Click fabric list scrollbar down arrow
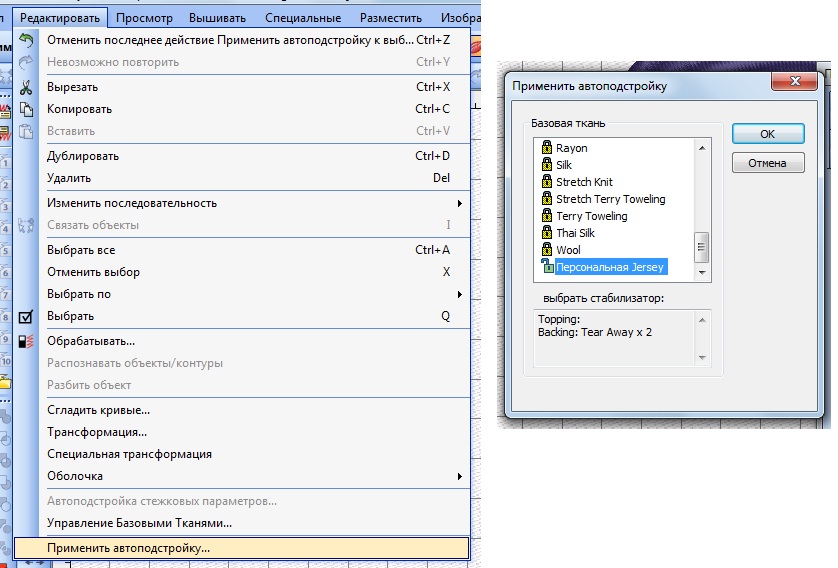The image size is (838, 568). [702, 273]
